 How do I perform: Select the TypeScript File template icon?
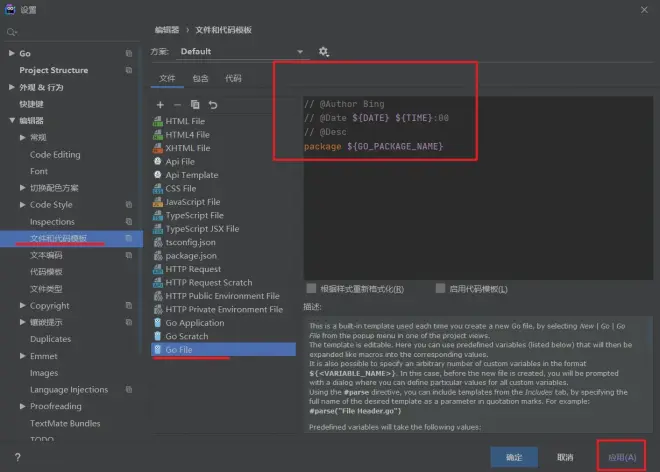pyautogui.click(x=158, y=215)
